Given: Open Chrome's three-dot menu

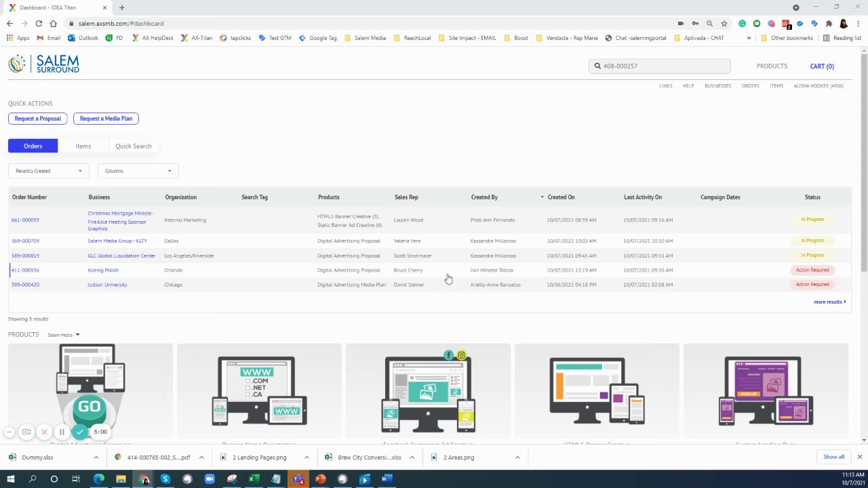Looking at the screenshot, I should pyautogui.click(x=859, y=23).
